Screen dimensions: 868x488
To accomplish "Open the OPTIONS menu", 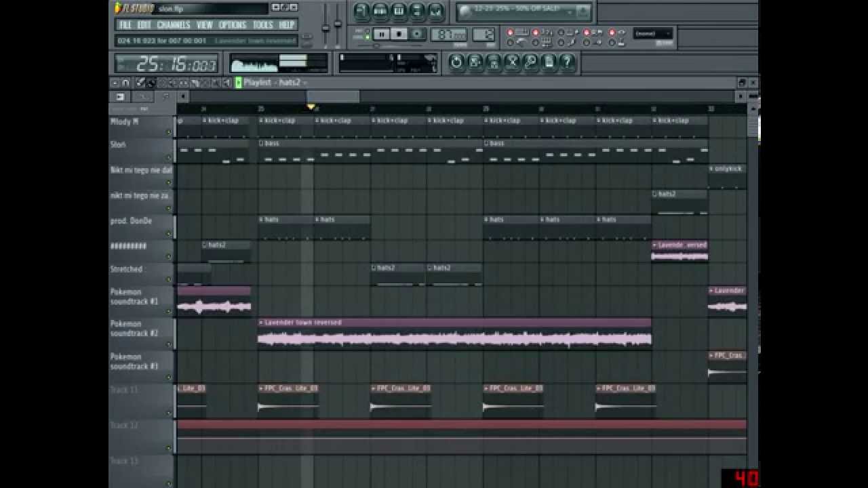I will coord(233,25).
